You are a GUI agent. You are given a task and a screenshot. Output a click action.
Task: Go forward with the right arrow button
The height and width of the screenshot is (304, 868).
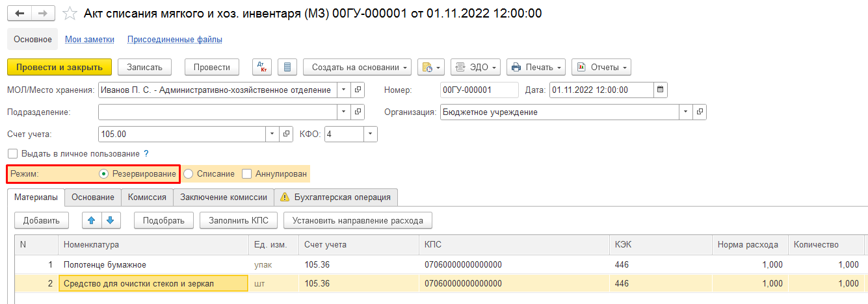[x=43, y=13]
